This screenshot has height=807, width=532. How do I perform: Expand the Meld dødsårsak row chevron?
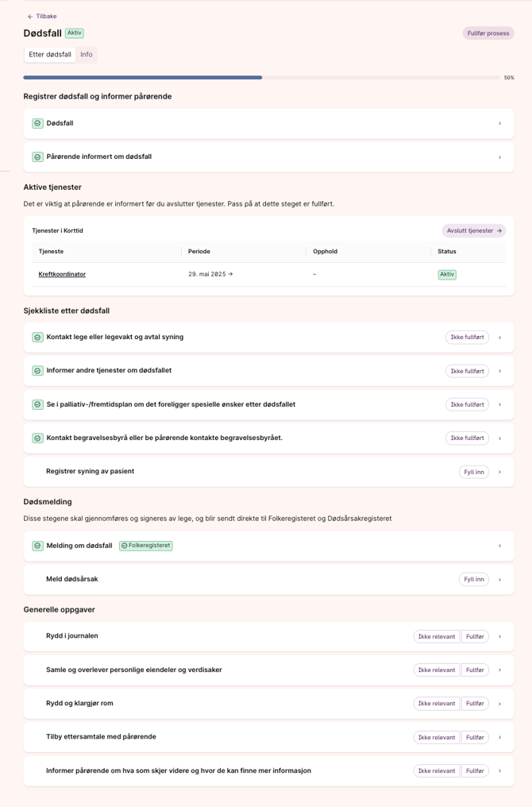[499, 580]
